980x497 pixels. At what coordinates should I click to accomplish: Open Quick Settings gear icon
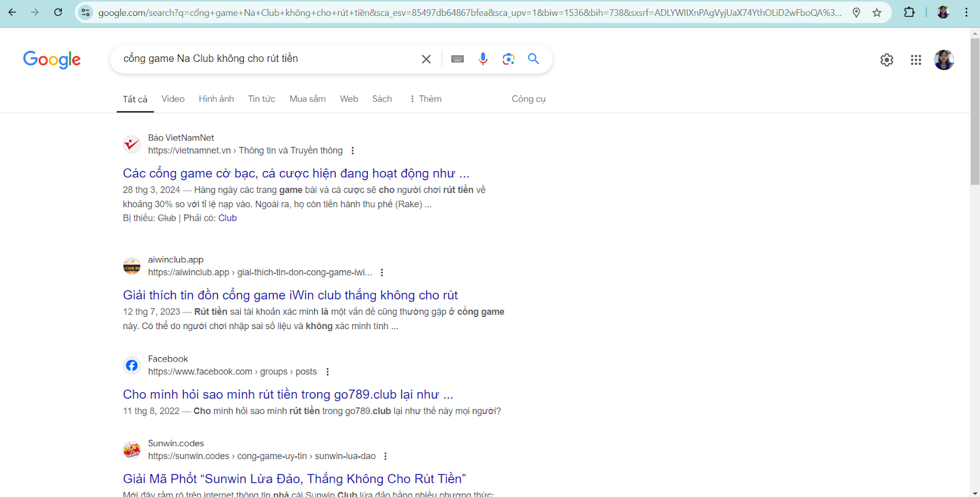pyautogui.click(x=887, y=59)
